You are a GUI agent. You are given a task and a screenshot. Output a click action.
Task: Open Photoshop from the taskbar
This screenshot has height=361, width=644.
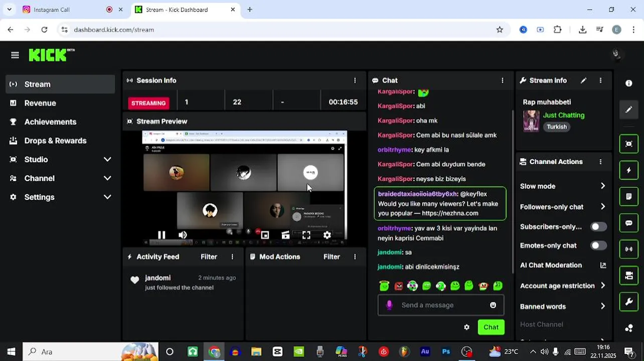[x=446, y=352]
